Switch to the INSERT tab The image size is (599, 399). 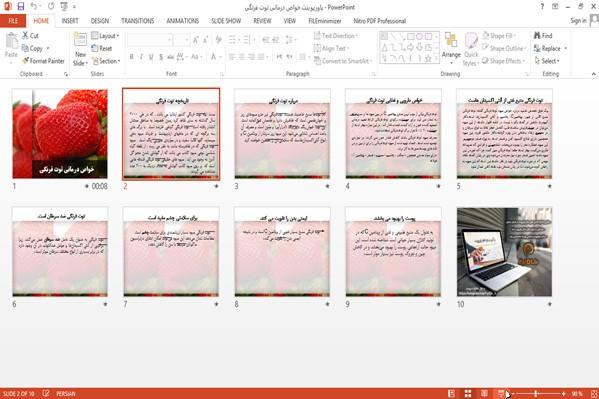(x=70, y=21)
